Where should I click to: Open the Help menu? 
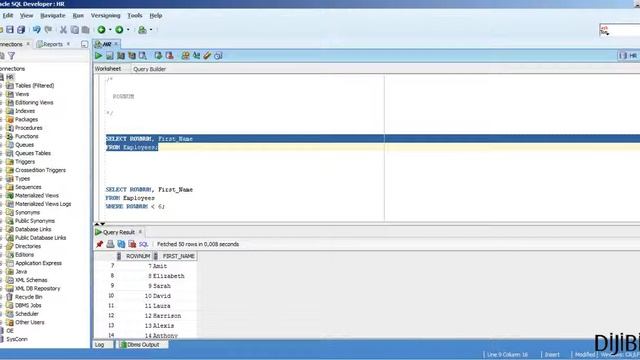click(x=156, y=16)
